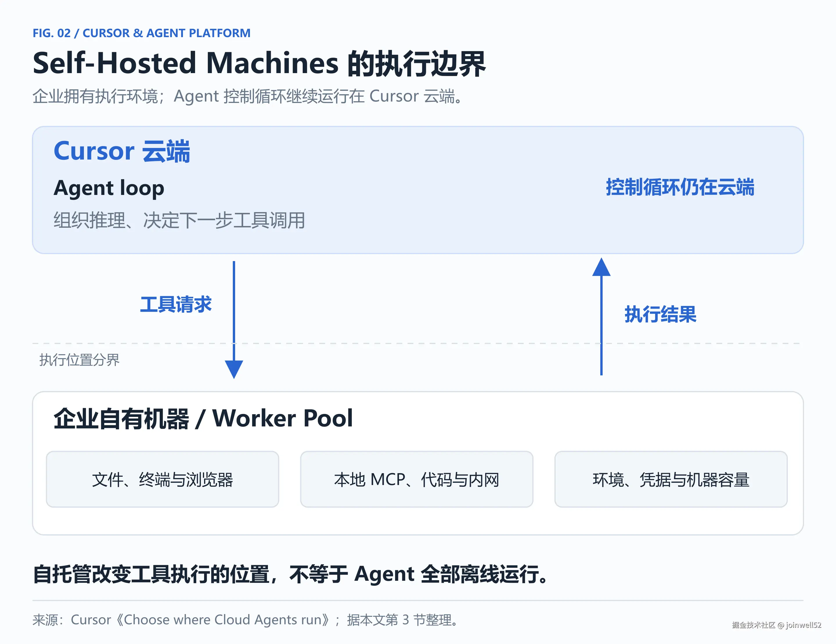The height and width of the screenshot is (644, 836).
Task: Click the 'Agent loop' label
Action: 109,188
